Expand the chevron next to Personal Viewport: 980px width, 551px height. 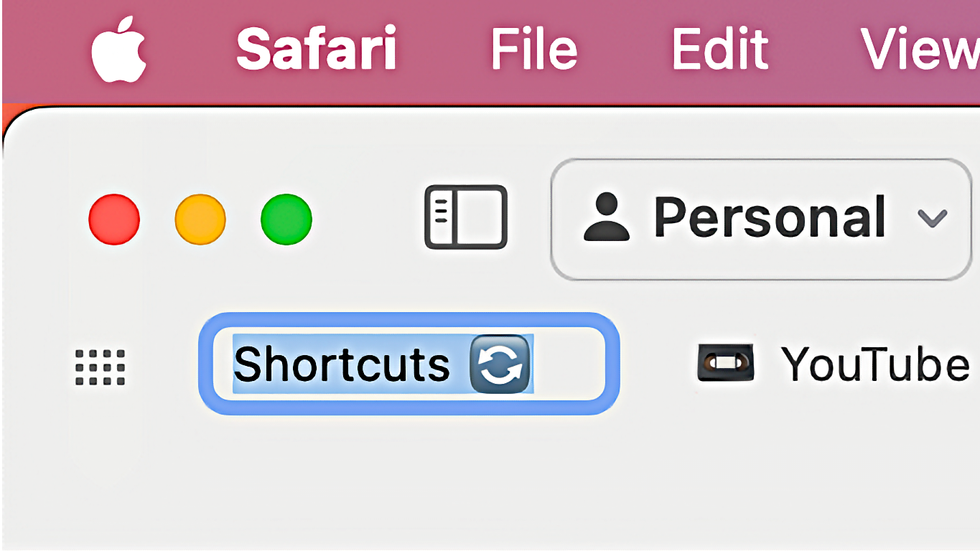tap(933, 217)
